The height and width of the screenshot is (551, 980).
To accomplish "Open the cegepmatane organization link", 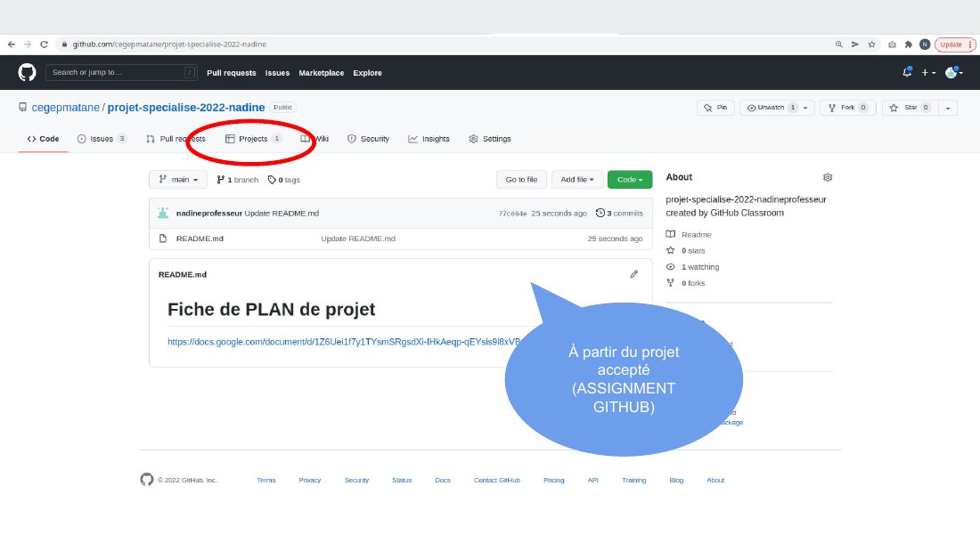I will click(66, 108).
